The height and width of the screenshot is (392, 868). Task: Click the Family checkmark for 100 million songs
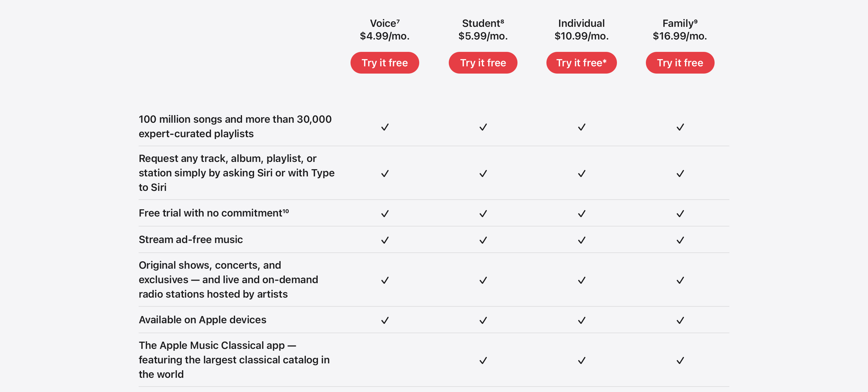pos(680,127)
